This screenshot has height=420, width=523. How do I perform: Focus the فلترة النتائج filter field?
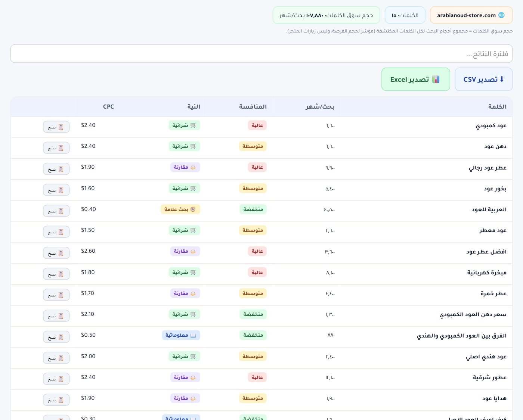point(261,54)
